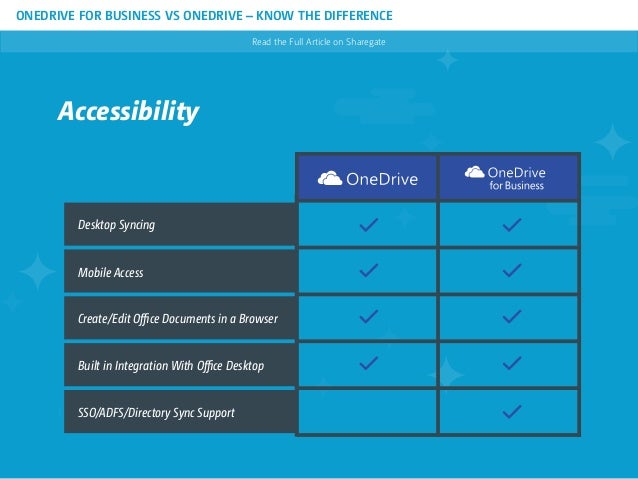
Task: Click OneDrive checkmark for Mobile Access
Action: pos(369,271)
